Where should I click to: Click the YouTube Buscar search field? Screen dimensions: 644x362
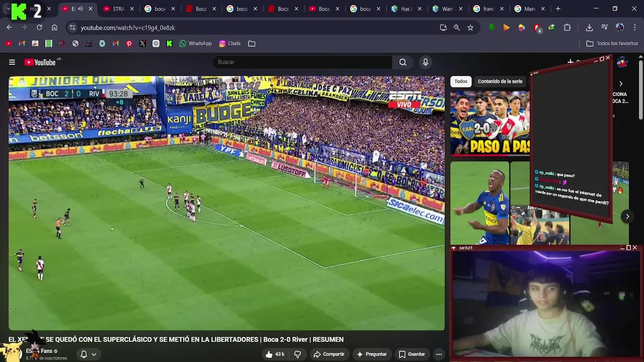[x=302, y=62]
